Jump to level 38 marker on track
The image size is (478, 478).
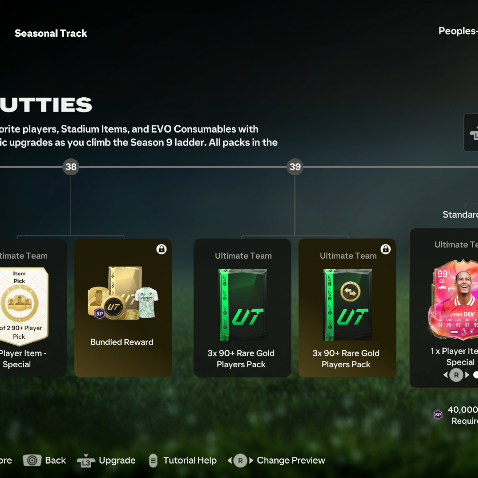(x=71, y=167)
